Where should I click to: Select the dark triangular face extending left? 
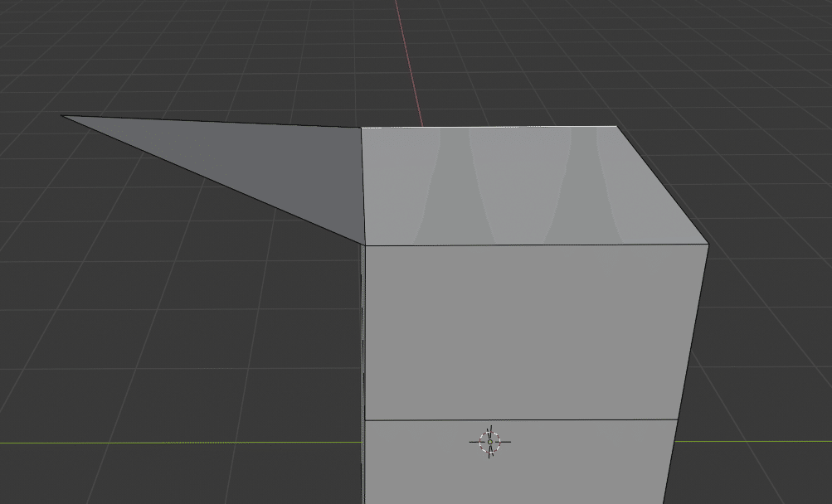263,162
